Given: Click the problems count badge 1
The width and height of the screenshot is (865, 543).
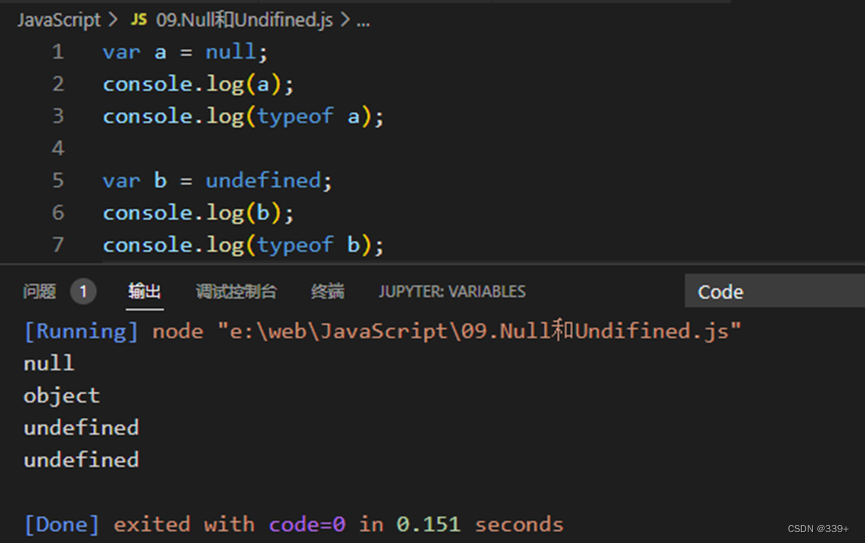Looking at the screenshot, I should pyautogui.click(x=83, y=291).
